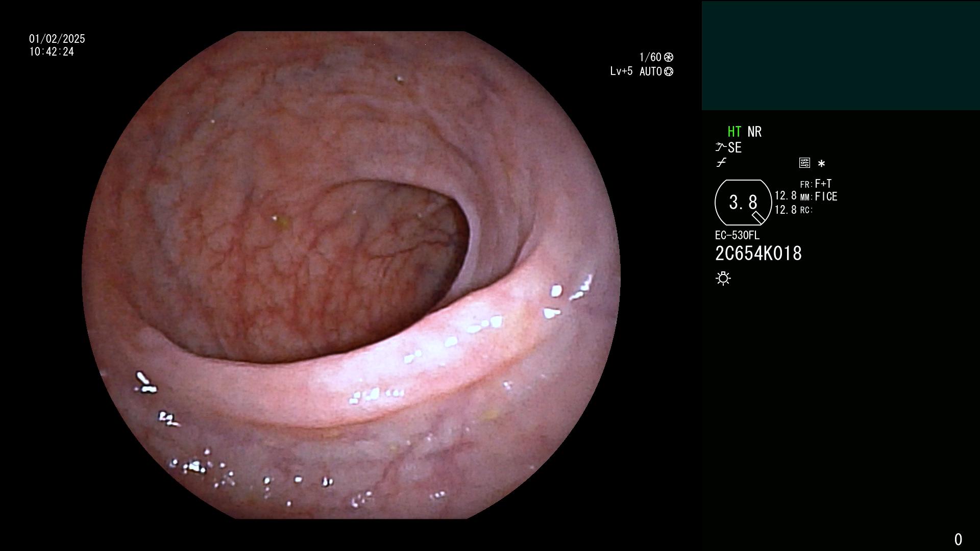
Task: Click the 0 counter at bottom right
Action: coord(958,539)
